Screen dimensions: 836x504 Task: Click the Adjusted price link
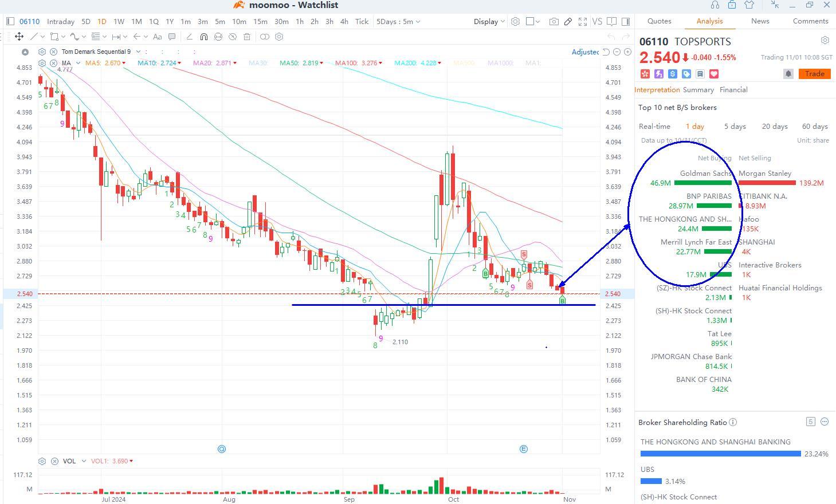click(x=585, y=52)
